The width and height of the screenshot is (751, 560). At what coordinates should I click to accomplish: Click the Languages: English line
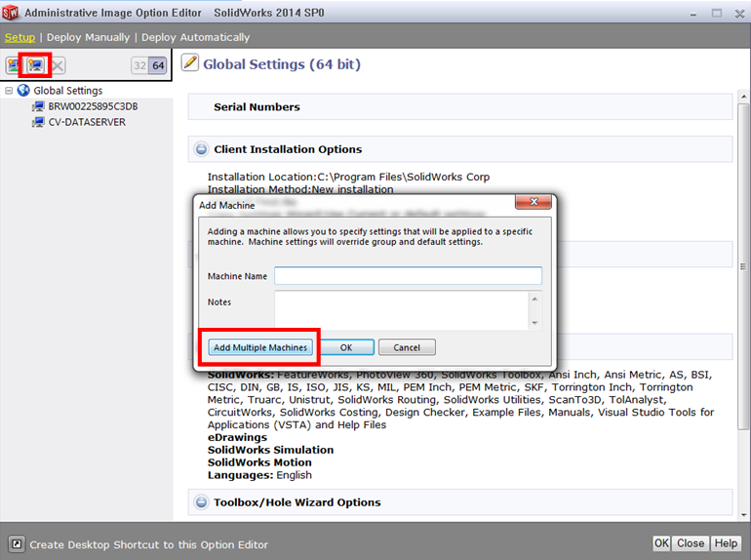[259, 475]
